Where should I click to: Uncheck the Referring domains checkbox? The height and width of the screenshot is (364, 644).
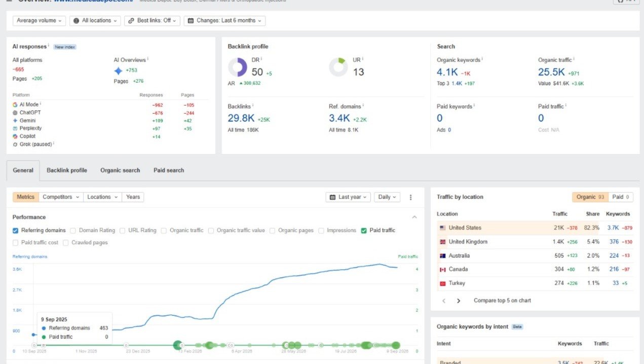click(x=15, y=231)
